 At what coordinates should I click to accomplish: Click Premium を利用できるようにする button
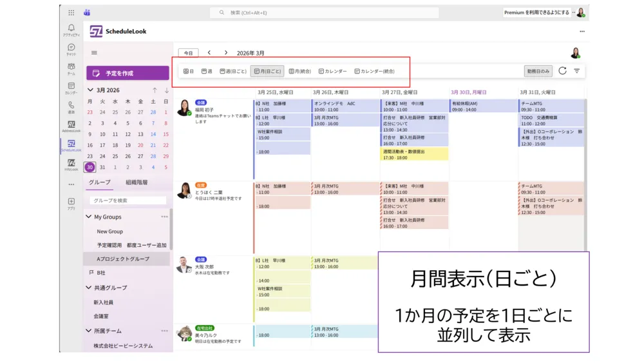coord(536,13)
